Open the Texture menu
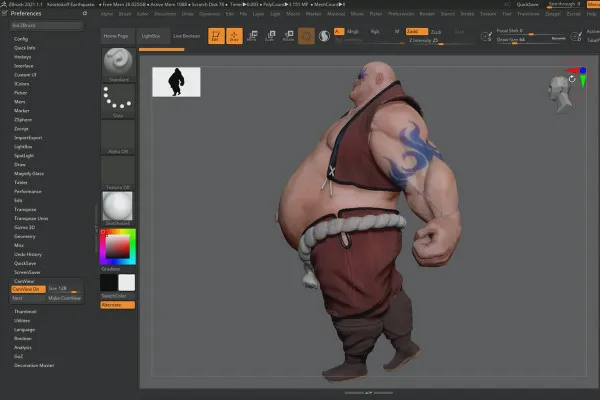 click(488, 14)
